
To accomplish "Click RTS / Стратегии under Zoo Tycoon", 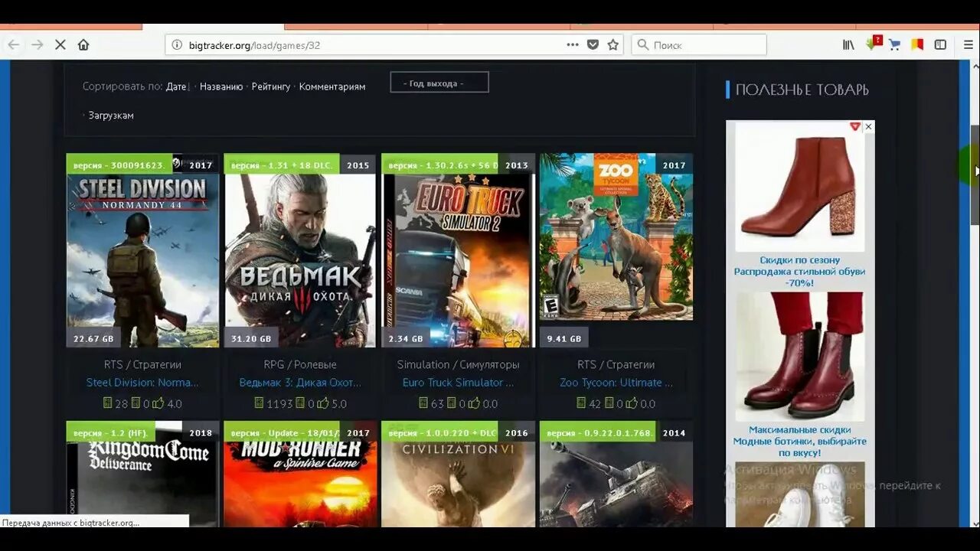I will tap(616, 364).
